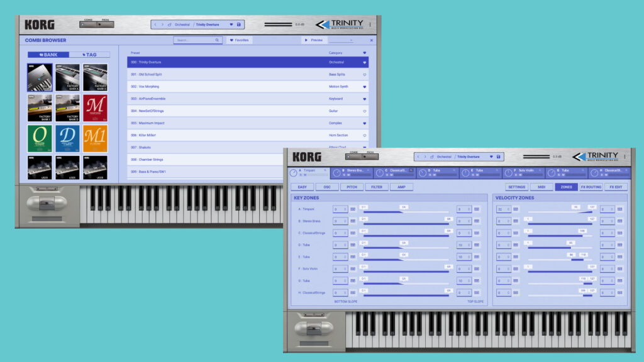644x362 pixels.
Task: Click the knob icon on timbre A Timpani
Action: click(x=292, y=172)
